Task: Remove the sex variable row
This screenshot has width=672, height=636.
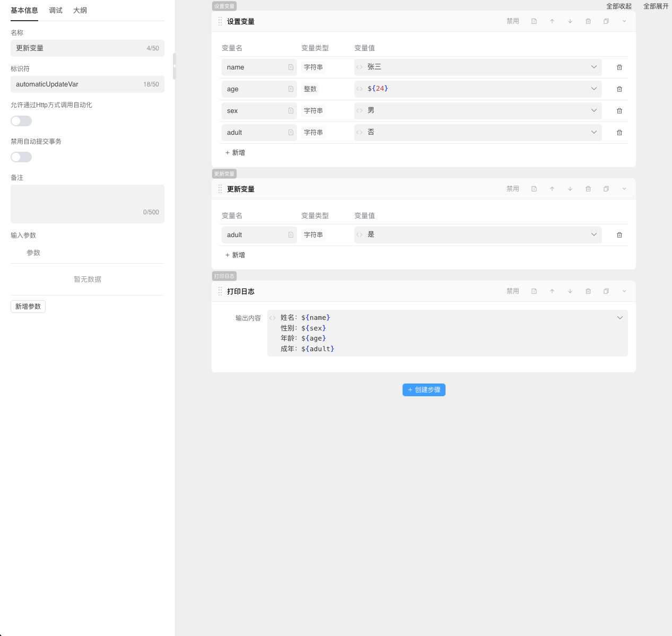Action: 619,111
